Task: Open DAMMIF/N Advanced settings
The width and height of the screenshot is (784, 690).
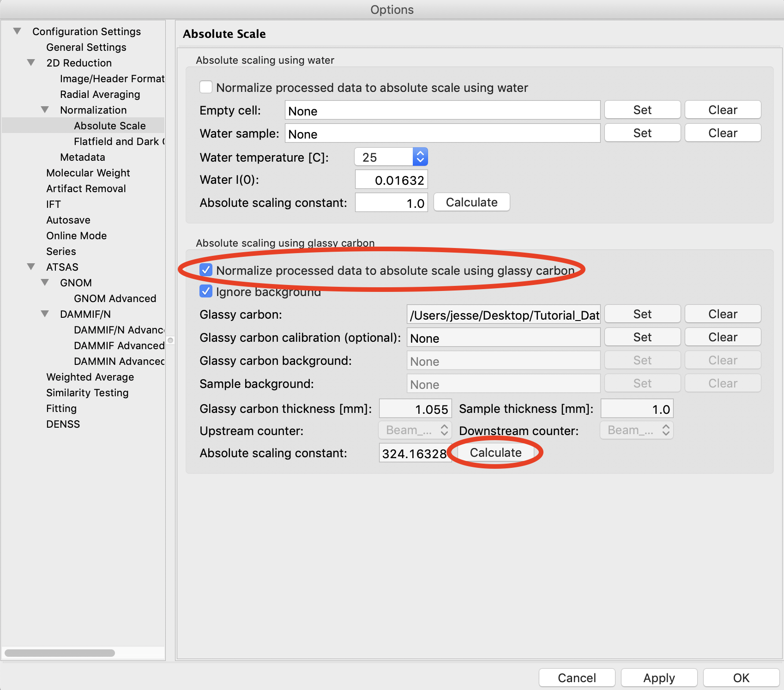Action: pos(119,330)
